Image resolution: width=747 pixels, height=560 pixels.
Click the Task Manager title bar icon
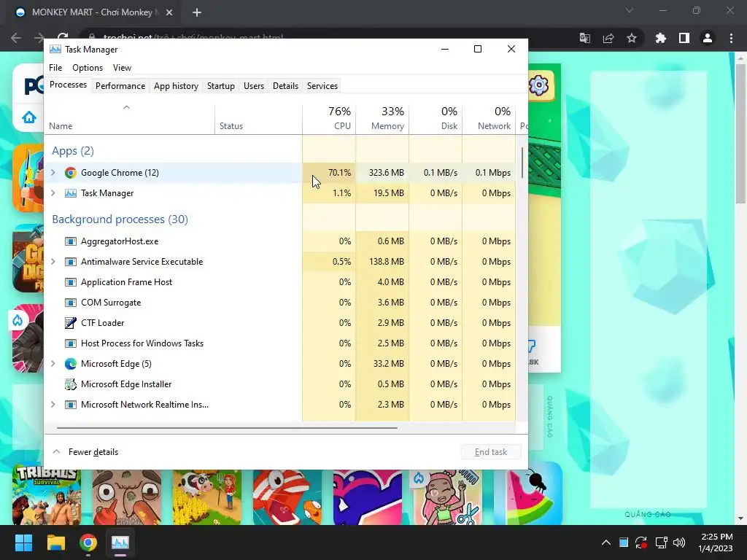(55, 50)
